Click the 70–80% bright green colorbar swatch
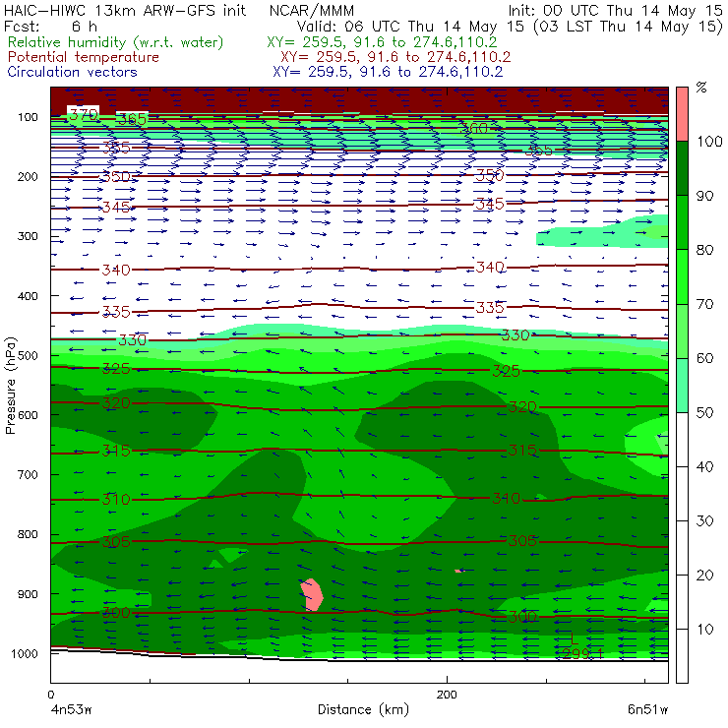728x728 pixels. coord(682,276)
